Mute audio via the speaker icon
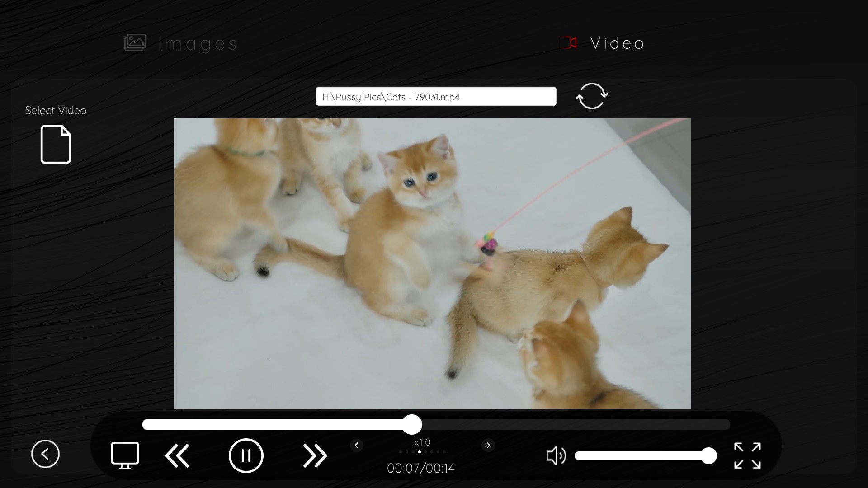 (556, 455)
